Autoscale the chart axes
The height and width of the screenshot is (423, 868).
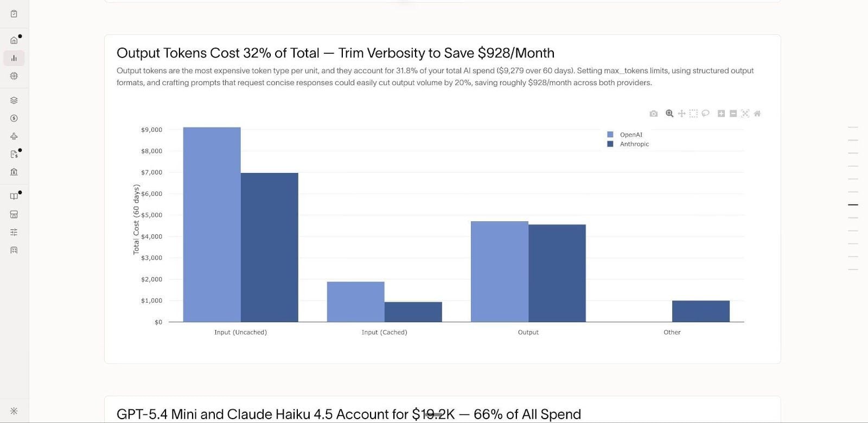[x=745, y=113]
